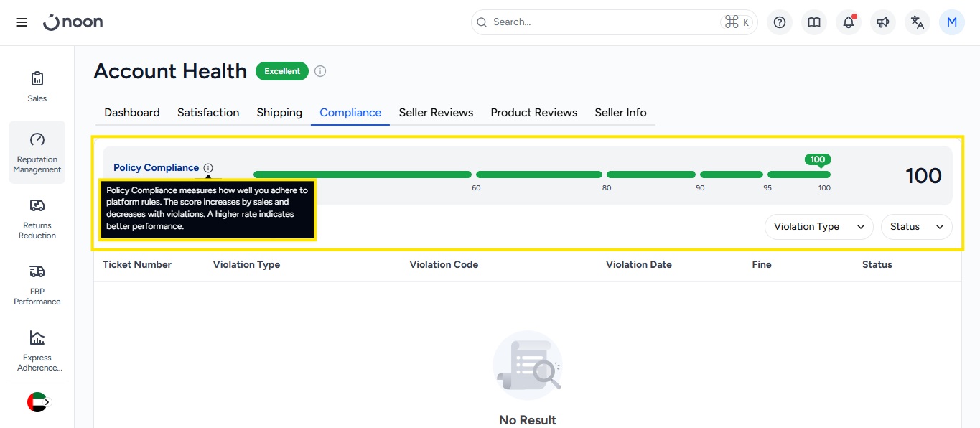Expand the Status filter dropdown

point(916,227)
